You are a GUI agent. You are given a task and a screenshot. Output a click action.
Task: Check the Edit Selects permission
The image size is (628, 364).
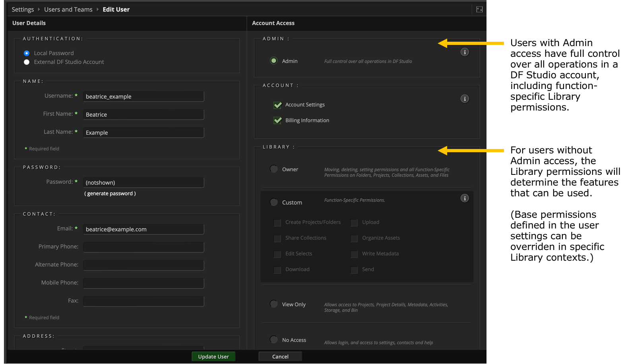pos(277,254)
